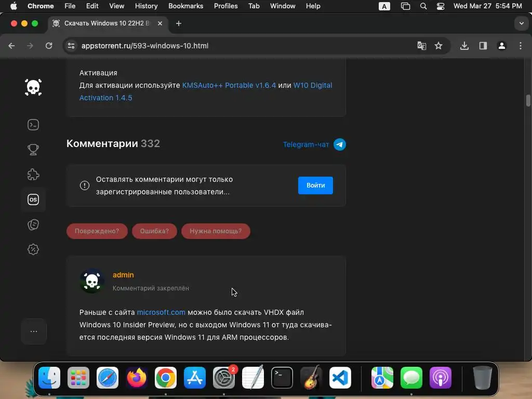Open Chrome downloads

[x=464, y=46]
